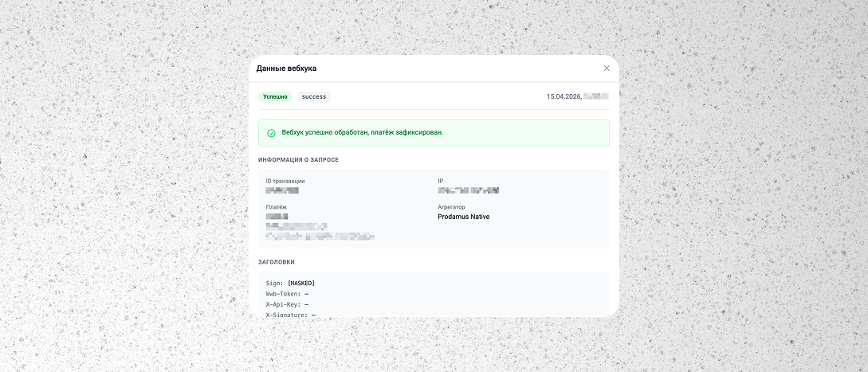868x372 pixels.
Task: Select the last blurred payment detail line
Action: tap(320, 237)
